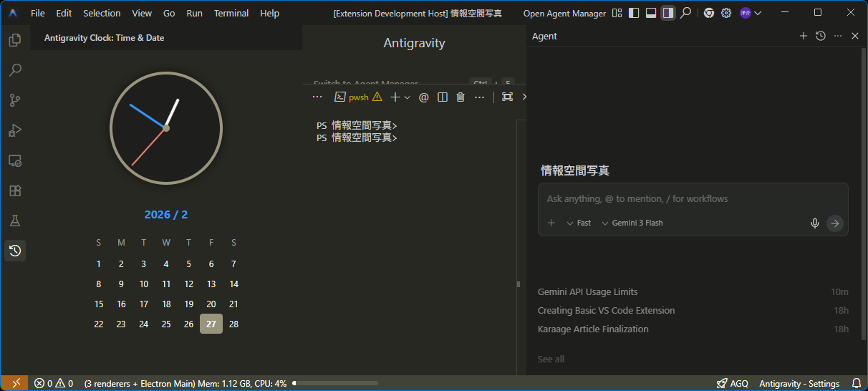Open the Fast mode dropdown
The width and height of the screenshot is (868, 391).
(579, 223)
